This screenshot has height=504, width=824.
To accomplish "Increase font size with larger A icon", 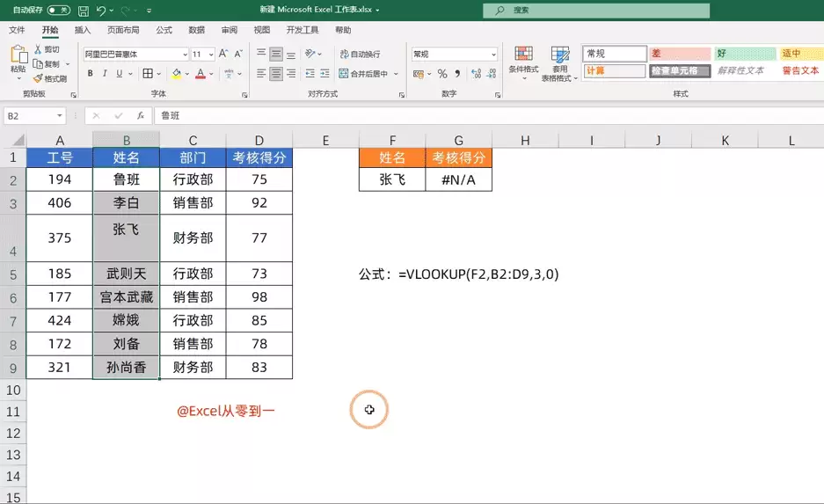I will click(x=223, y=54).
